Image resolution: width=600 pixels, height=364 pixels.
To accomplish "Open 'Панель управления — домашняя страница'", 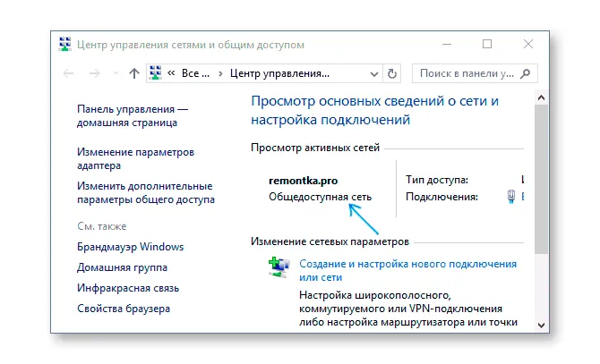I will (x=133, y=115).
